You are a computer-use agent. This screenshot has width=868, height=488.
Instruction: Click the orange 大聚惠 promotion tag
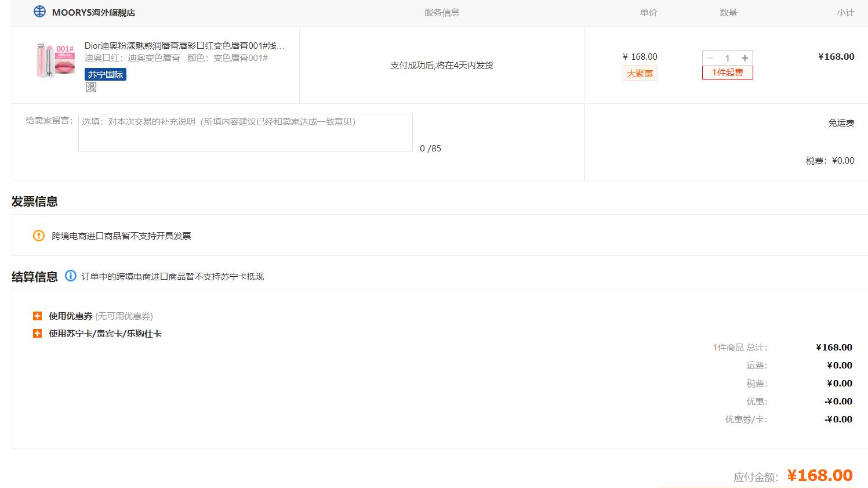tap(640, 73)
